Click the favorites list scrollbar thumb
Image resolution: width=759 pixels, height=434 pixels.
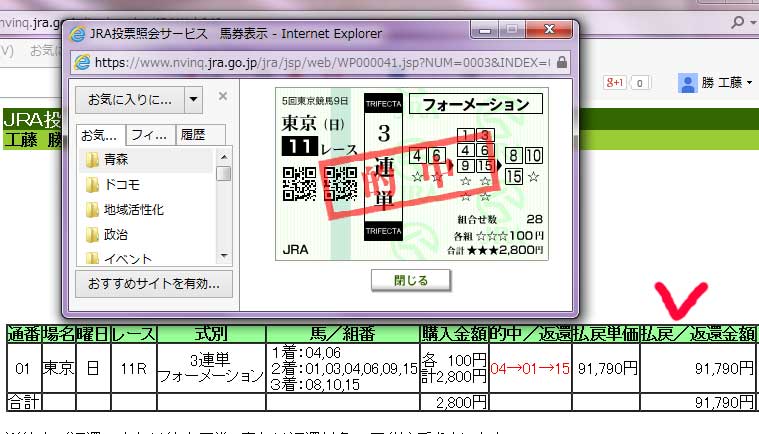tap(224, 174)
